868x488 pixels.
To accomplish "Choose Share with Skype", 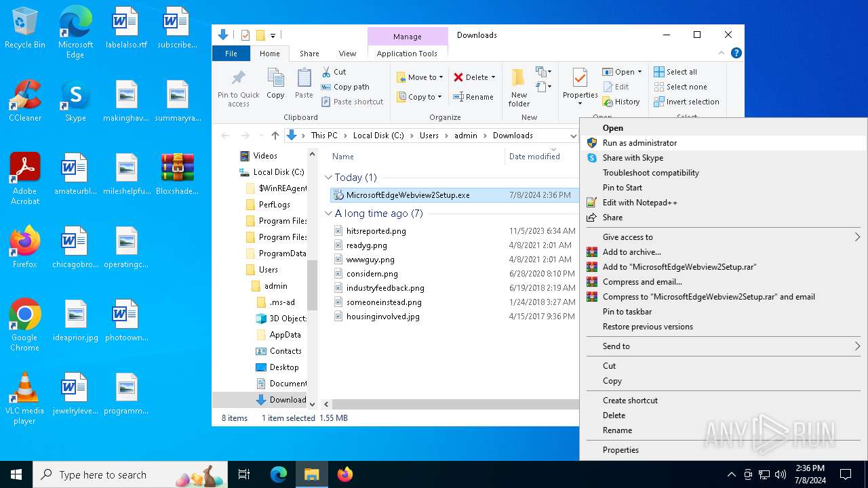I will (x=724, y=158).
